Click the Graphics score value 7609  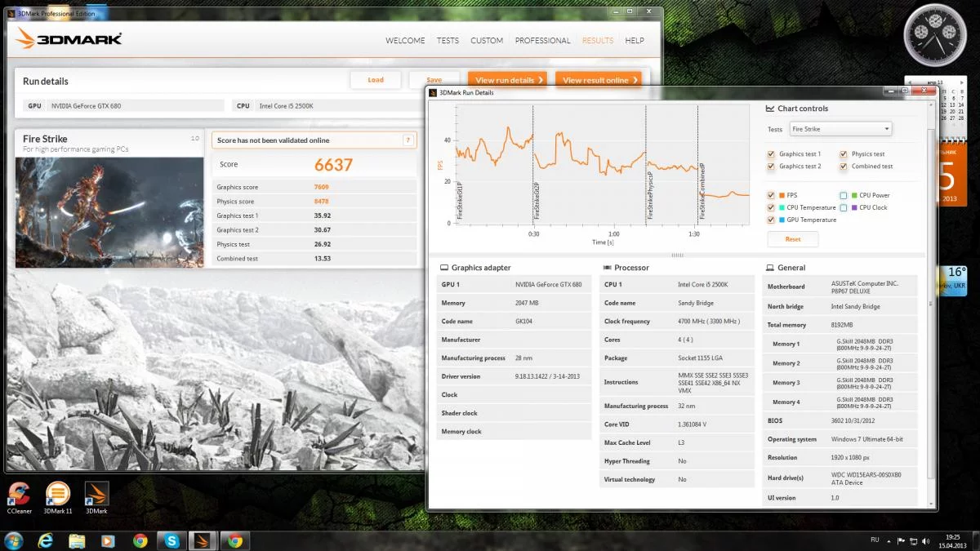(x=321, y=187)
